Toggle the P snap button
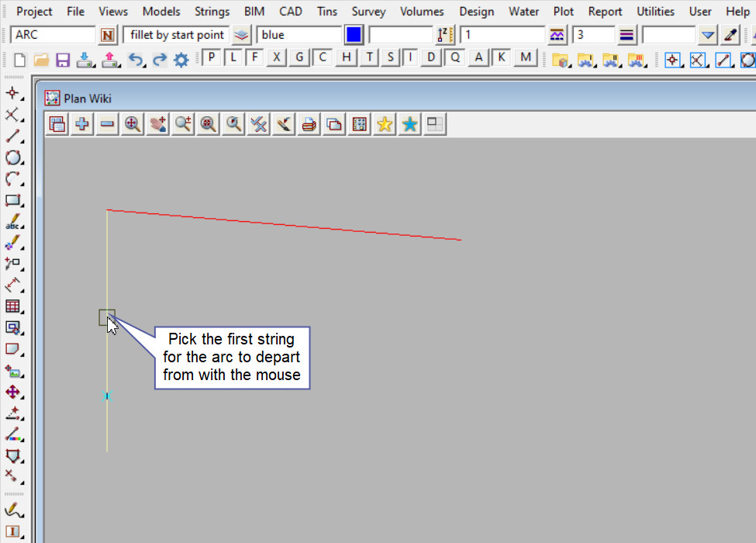The height and width of the screenshot is (543, 756). [x=211, y=57]
